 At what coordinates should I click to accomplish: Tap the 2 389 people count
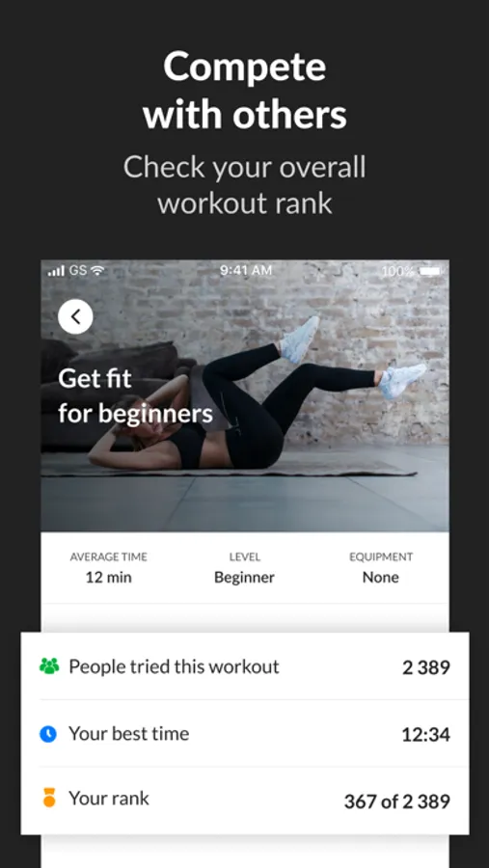coord(426,667)
